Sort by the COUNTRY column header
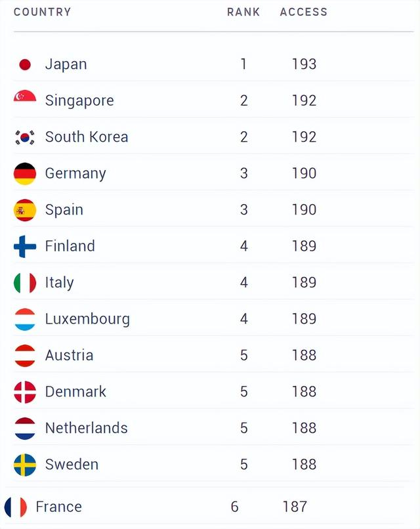This screenshot has height=529, width=420. (x=43, y=12)
